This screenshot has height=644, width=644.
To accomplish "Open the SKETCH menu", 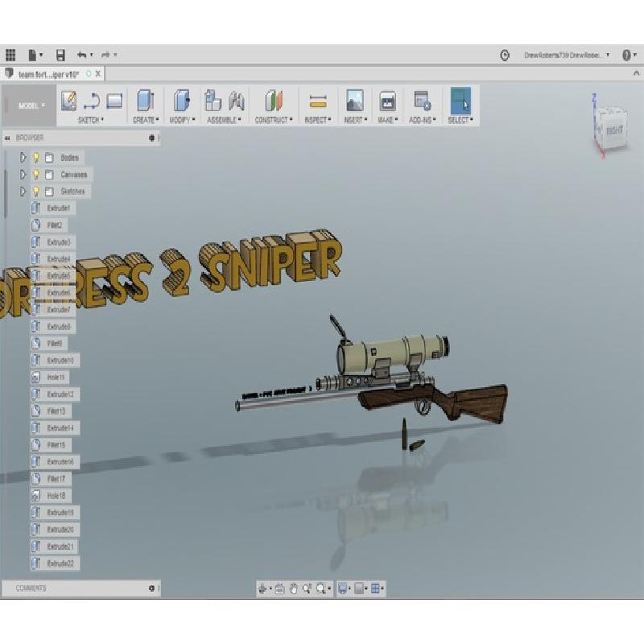I will pyautogui.click(x=90, y=120).
